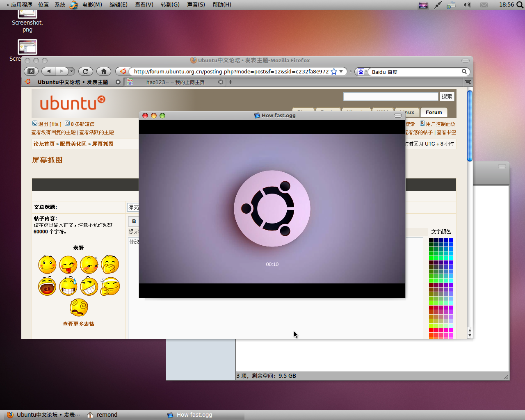The height and width of the screenshot is (420, 525).
Task: Open the Baidu search engine selector
Action: [x=361, y=72]
